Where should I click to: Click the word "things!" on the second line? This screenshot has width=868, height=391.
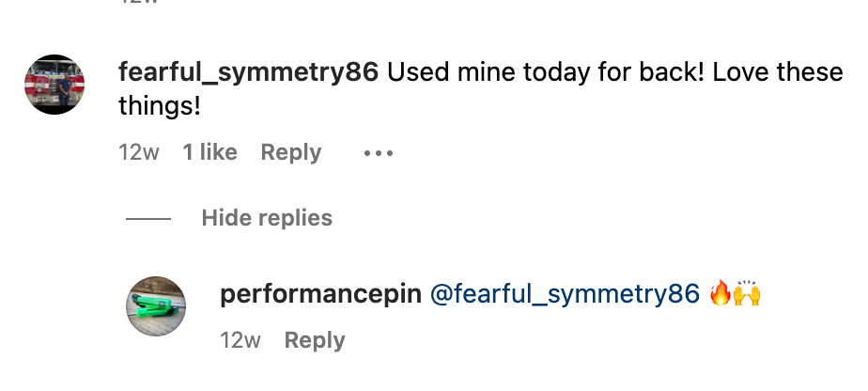pyautogui.click(x=160, y=106)
